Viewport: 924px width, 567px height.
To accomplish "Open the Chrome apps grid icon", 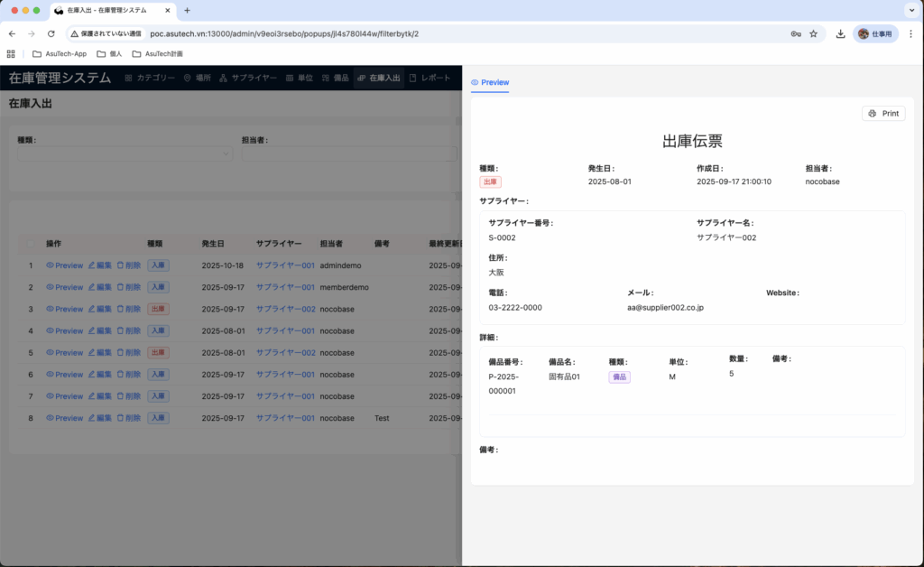I will pos(11,53).
